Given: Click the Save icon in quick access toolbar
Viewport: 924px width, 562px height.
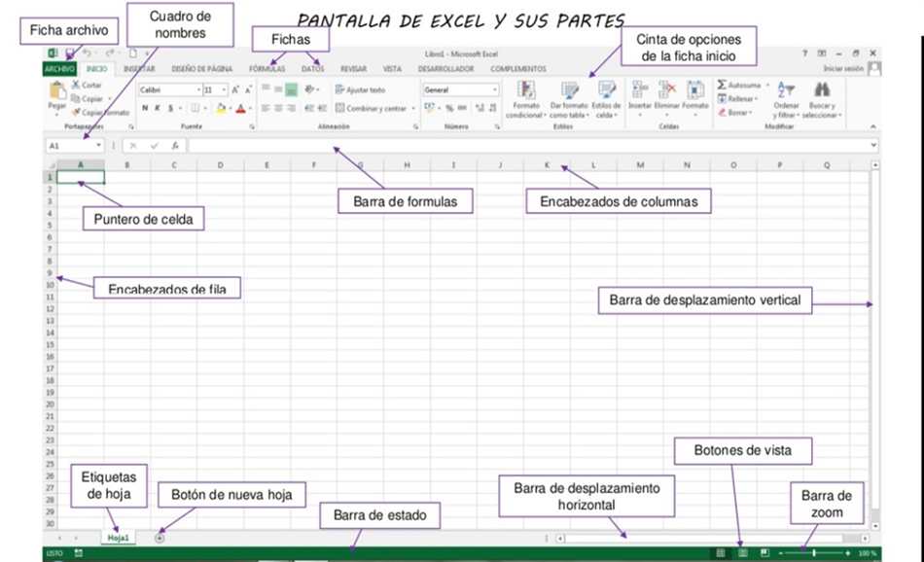Looking at the screenshot, I should (69, 53).
